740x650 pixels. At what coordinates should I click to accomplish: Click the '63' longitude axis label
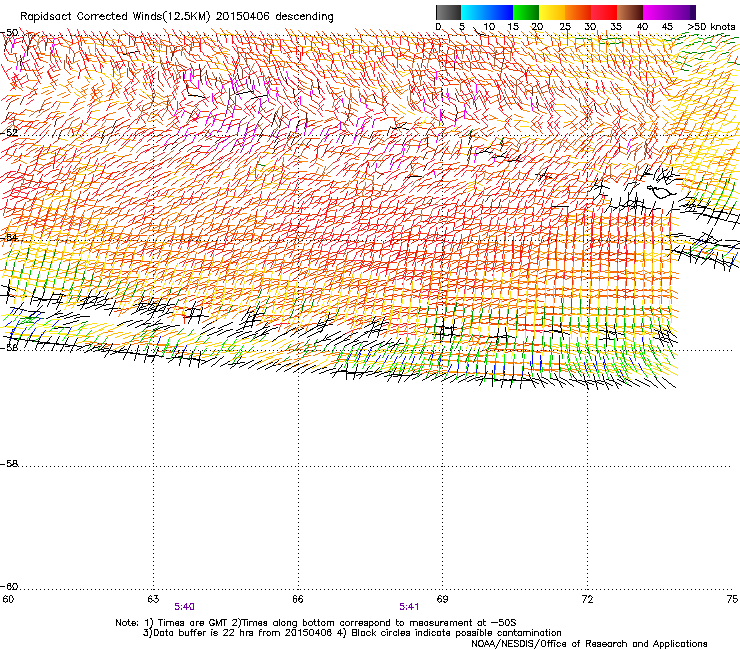(153, 599)
